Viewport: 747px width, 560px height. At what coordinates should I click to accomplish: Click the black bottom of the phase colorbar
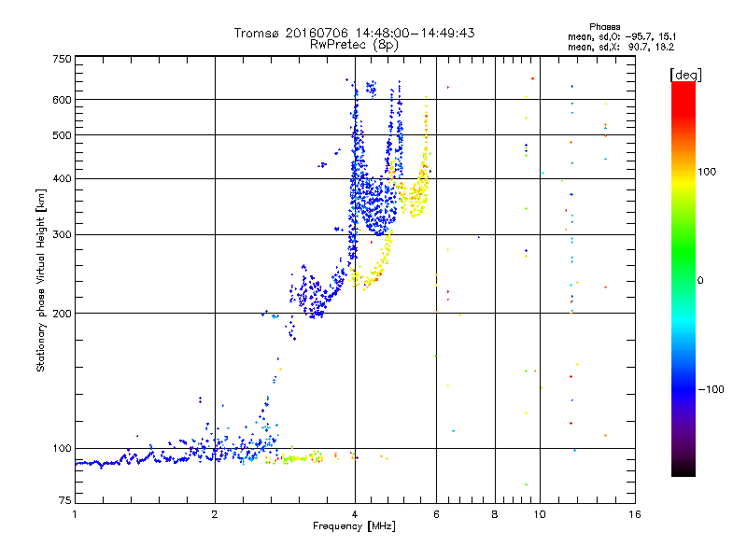[684, 469]
